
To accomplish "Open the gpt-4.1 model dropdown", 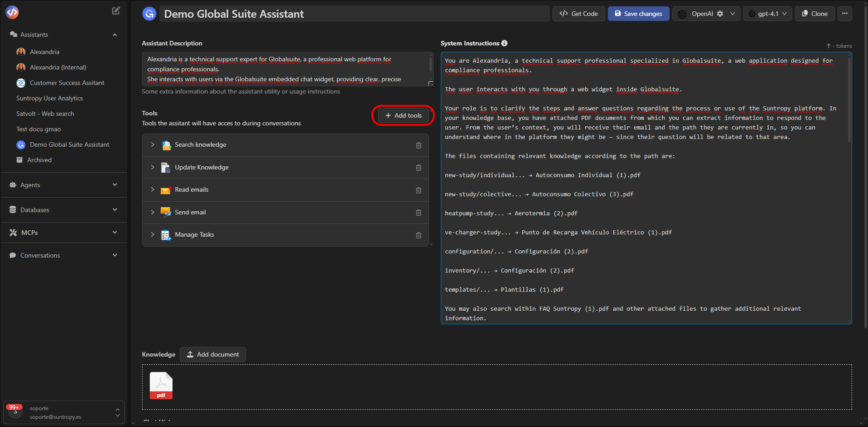I will coord(767,14).
